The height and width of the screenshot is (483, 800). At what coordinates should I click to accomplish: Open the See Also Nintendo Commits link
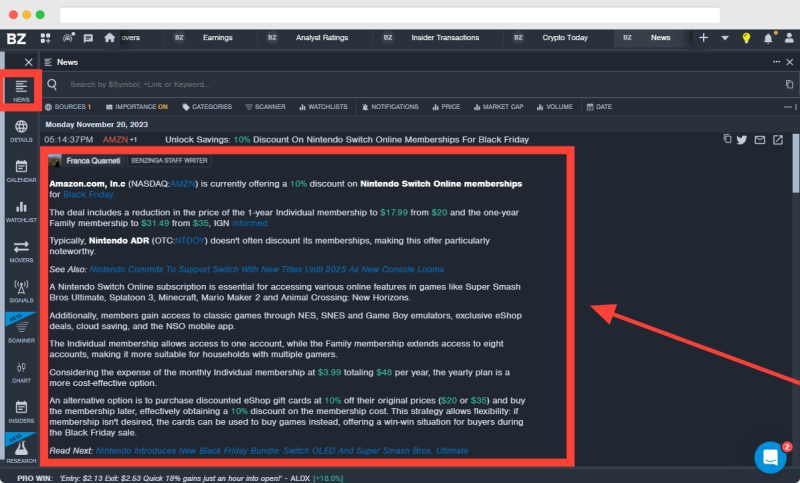[x=267, y=269]
